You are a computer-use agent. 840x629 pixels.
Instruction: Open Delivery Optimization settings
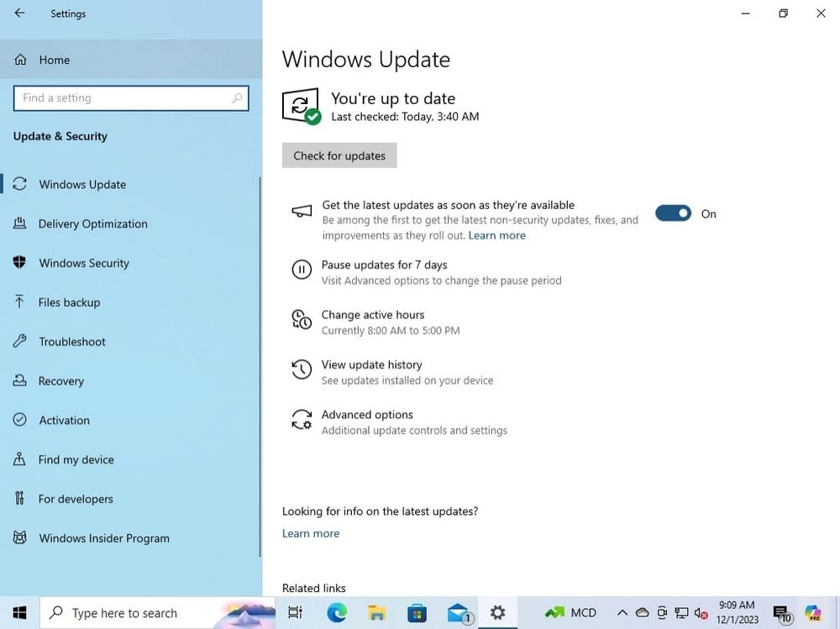131,224
